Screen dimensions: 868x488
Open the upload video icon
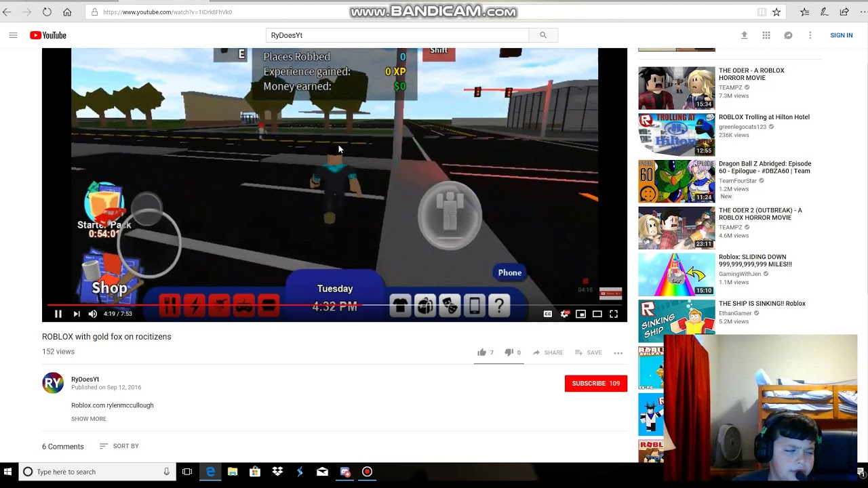click(x=744, y=35)
